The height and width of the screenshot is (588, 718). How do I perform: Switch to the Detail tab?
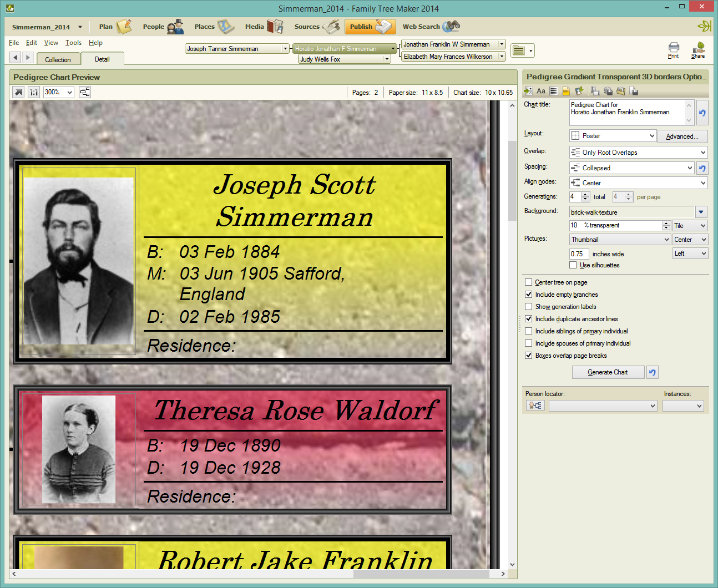coord(102,59)
